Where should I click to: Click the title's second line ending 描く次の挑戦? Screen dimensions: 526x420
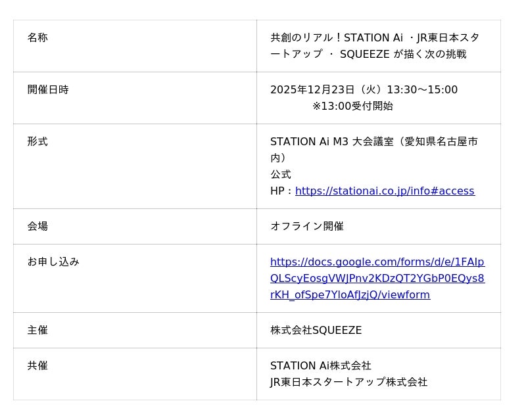368,55
